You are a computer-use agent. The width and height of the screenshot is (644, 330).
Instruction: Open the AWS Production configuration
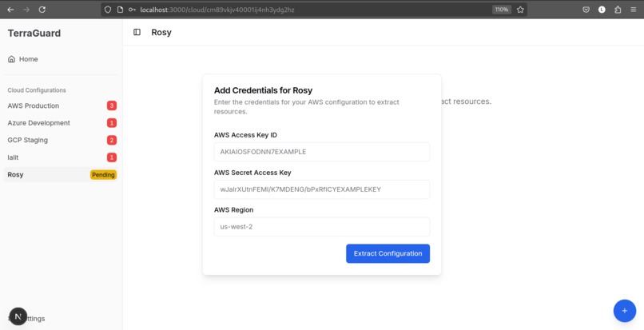click(x=61, y=105)
